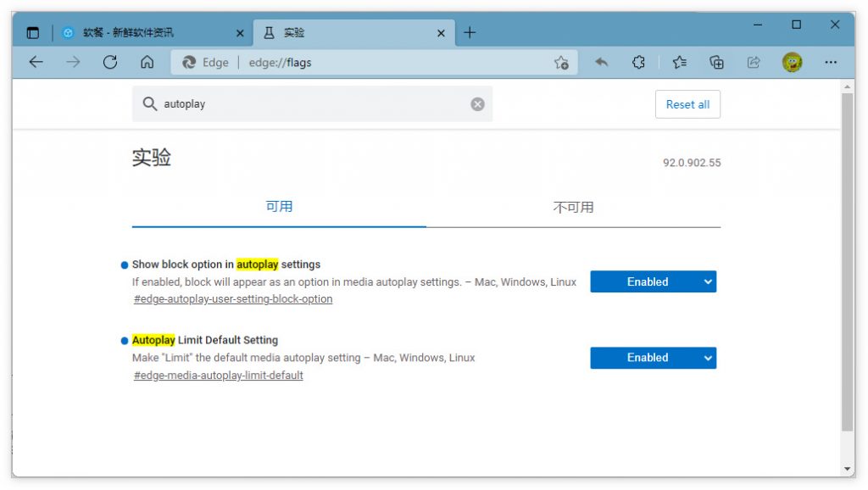Go back using the back arrow
This screenshot has width=868, height=490.
coord(36,62)
